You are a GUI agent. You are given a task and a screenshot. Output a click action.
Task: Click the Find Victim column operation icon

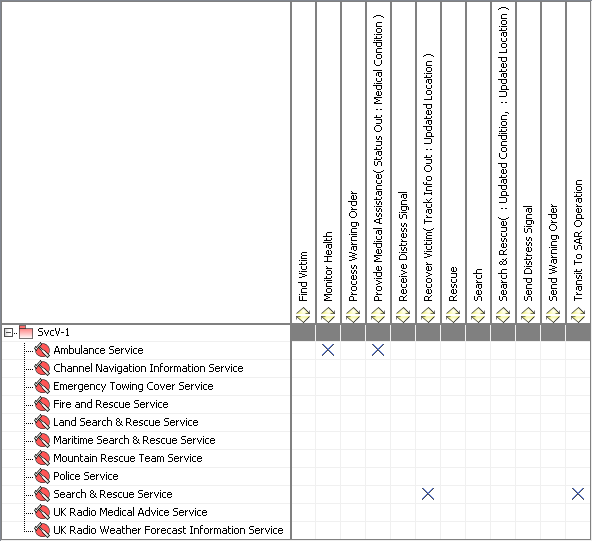303,315
